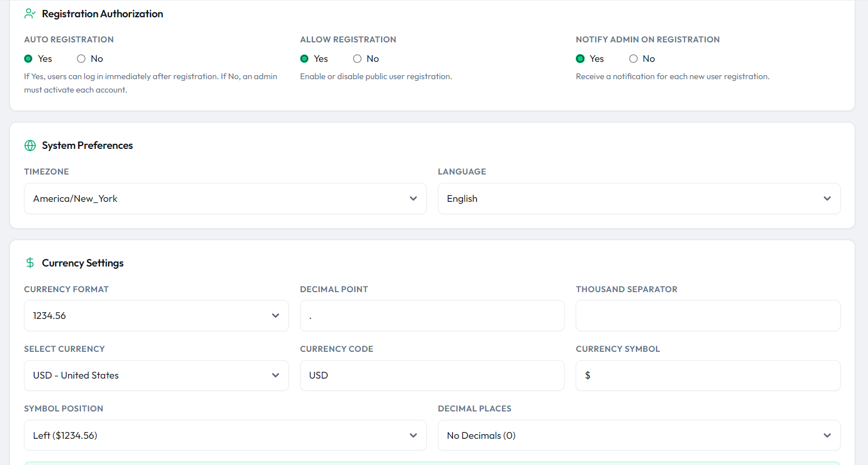Open the Decimal Places dropdown
Screen dimensions: 868x465
pos(639,435)
